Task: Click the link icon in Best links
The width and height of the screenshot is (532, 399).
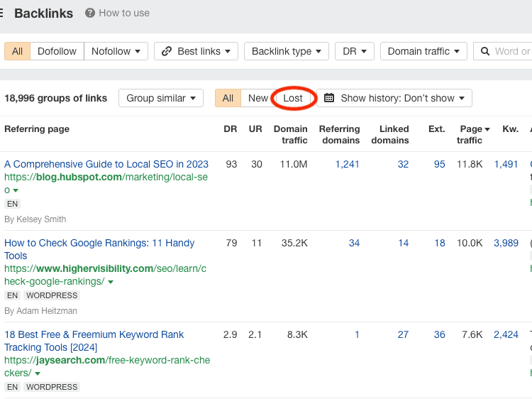Action: pyautogui.click(x=167, y=51)
